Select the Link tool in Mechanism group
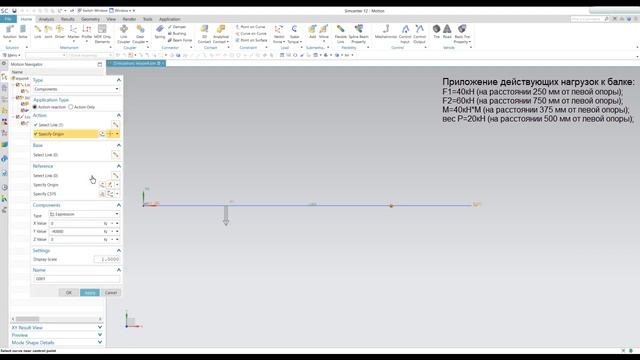This screenshot has height=360, width=640. pos(38,32)
